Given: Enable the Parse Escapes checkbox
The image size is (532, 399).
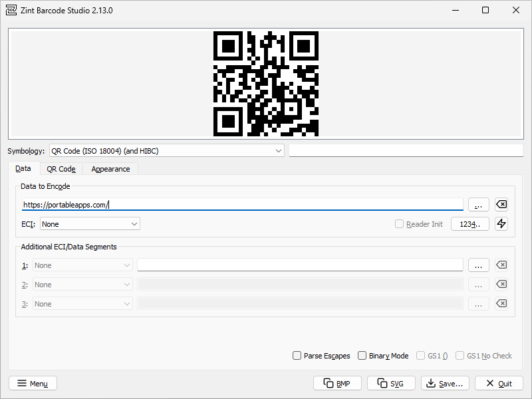Looking at the screenshot, I should pos(297,356).
